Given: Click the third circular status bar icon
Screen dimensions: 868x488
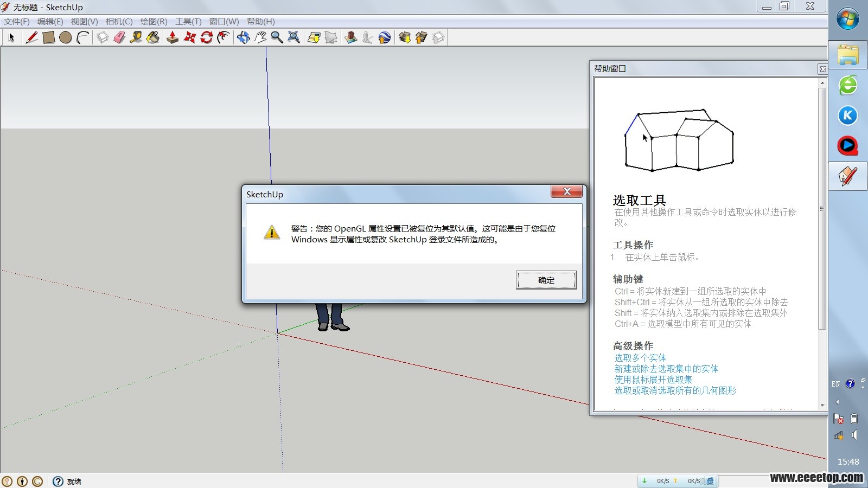Looking at the screenshot, I should (37, 481).
